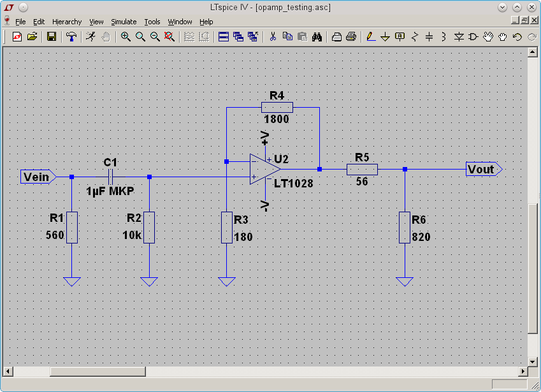Open a file with the folder icon
Screen dimensions: 541x392
point(32,36)
